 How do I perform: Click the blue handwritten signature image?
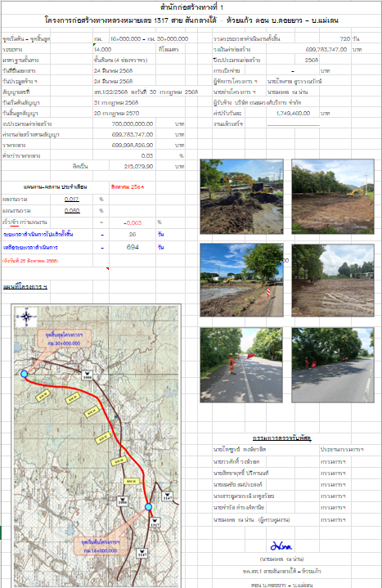pos(281,545)
